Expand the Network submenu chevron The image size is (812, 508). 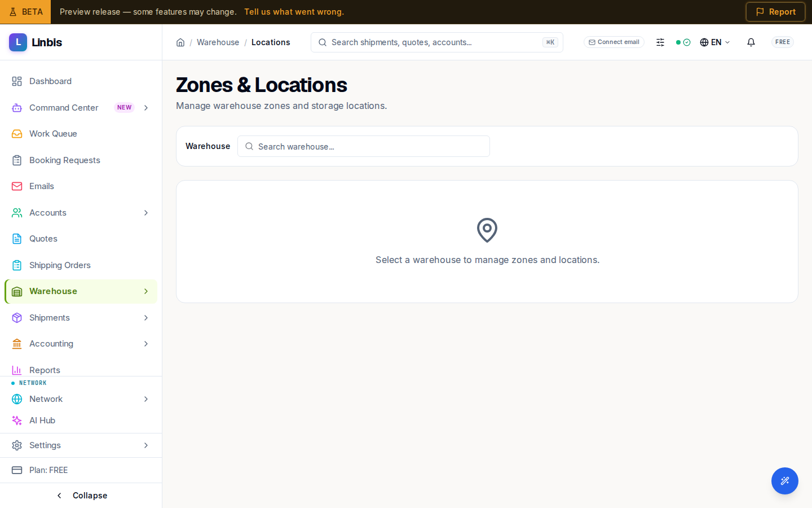146,399
